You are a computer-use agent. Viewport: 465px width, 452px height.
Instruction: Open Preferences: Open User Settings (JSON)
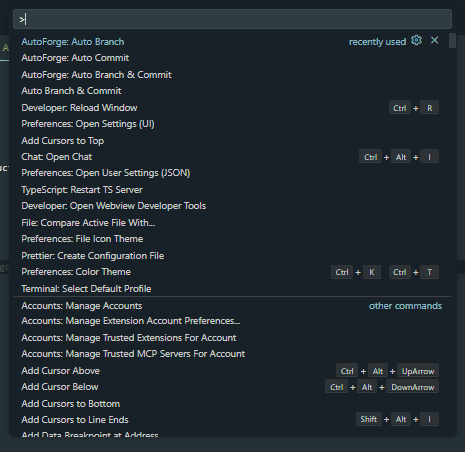click(x=232, y=173)
